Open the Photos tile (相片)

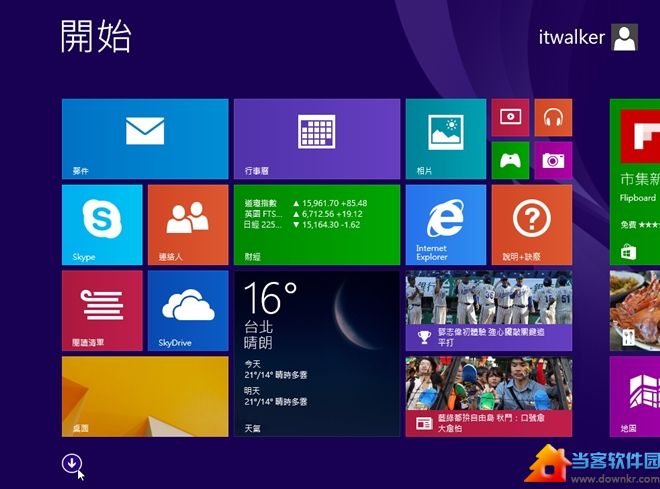point(446,139)
